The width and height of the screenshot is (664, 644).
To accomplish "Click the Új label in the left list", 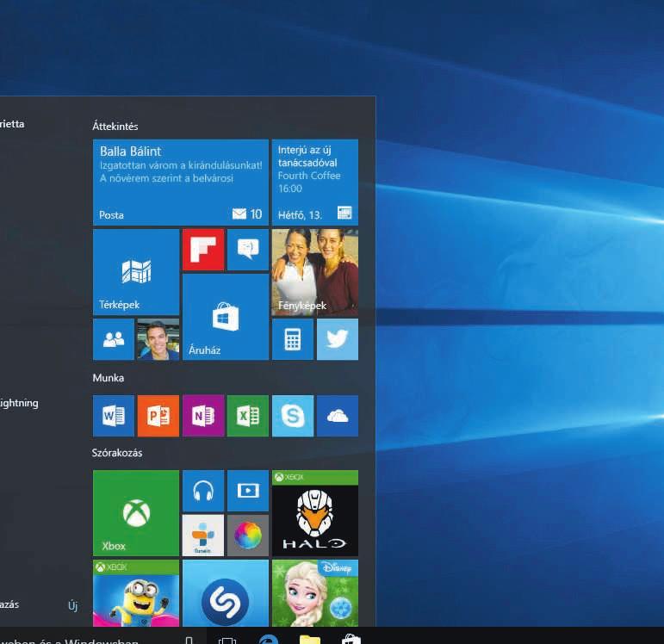I will [x=73, y=606].
